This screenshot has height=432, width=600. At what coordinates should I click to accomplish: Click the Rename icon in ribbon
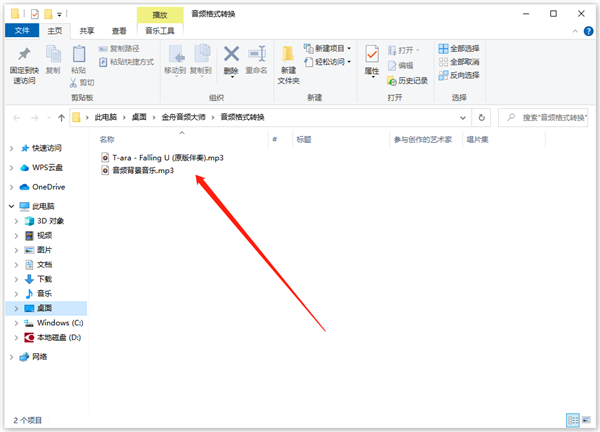pyautogui.click(x=256, y=60)
